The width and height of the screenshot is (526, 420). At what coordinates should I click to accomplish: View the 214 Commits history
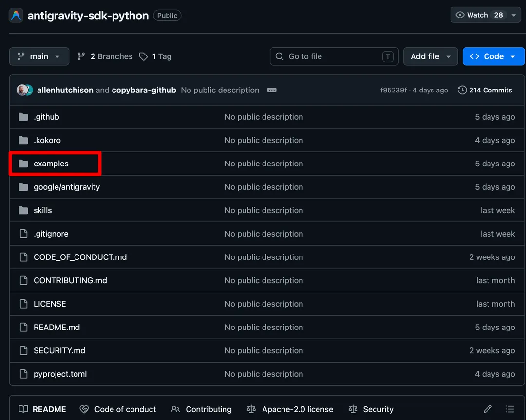click(485, 90)
